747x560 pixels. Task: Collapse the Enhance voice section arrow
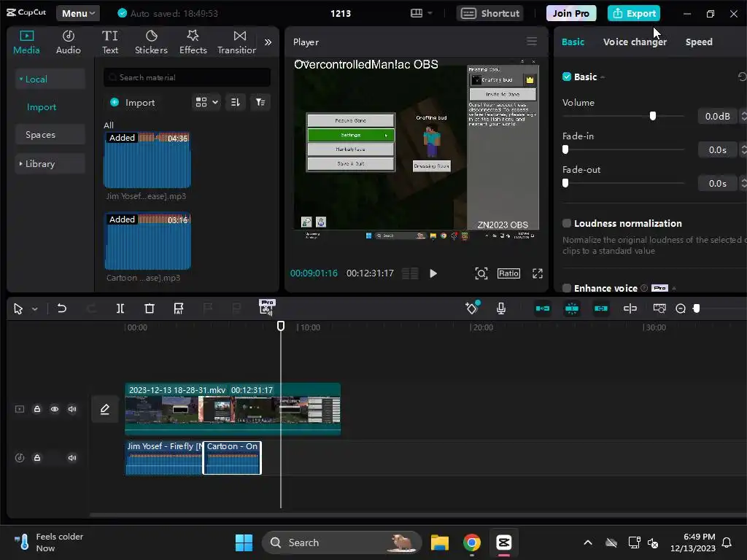[x=674, y=289]
